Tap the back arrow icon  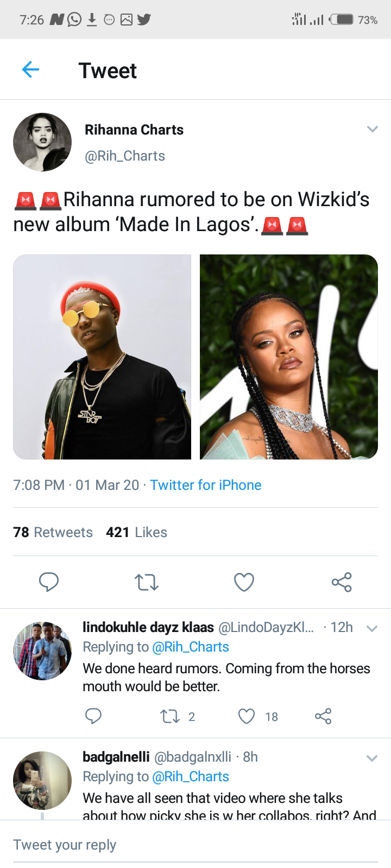click(x=31, y=69)
